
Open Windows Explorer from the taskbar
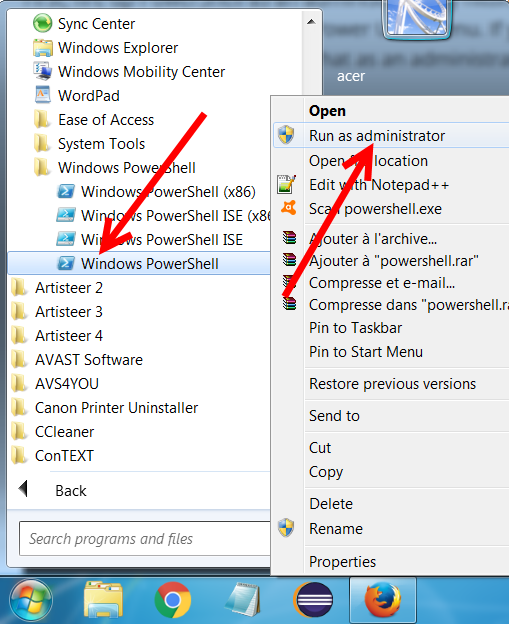pyautogui.click(x=103, y=599)
